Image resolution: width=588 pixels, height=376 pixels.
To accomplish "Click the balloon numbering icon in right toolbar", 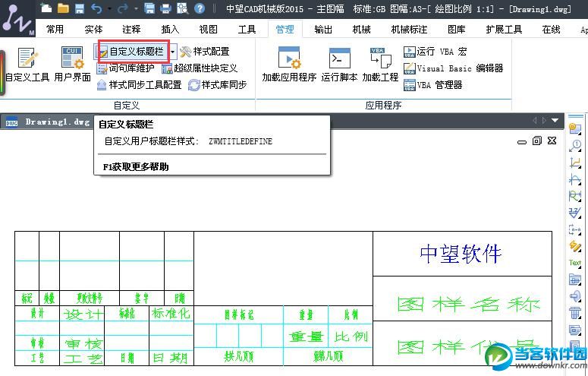I will coord(575,146).
